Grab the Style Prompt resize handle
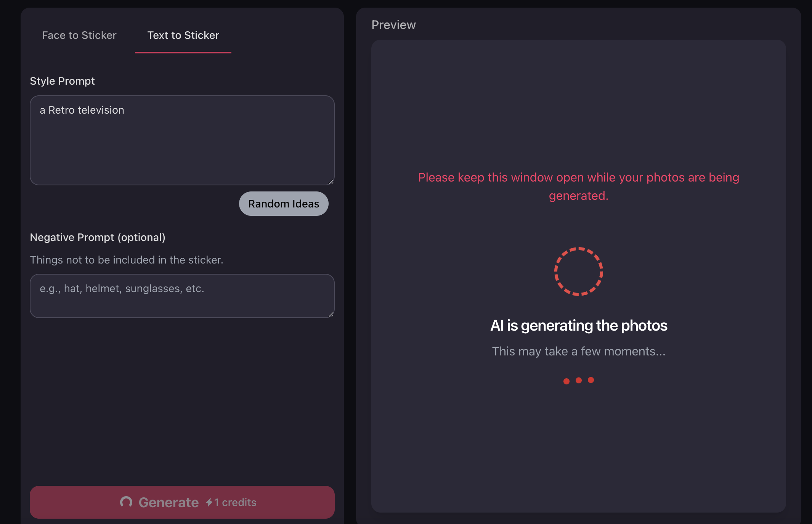Viewport: 812px width, 524px height. click(331, 182)
